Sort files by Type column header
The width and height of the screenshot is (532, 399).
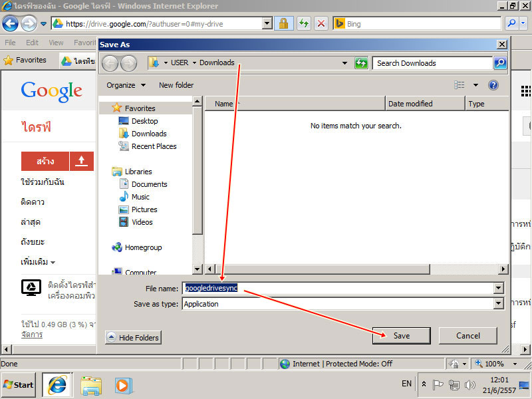[x=487, y=104]
